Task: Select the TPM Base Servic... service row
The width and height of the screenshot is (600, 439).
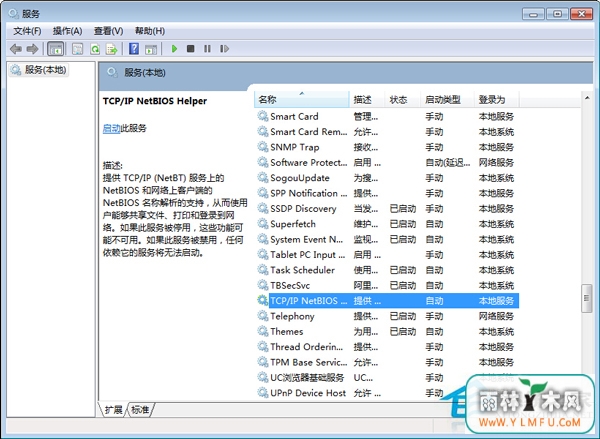Action: click(386, 362)
